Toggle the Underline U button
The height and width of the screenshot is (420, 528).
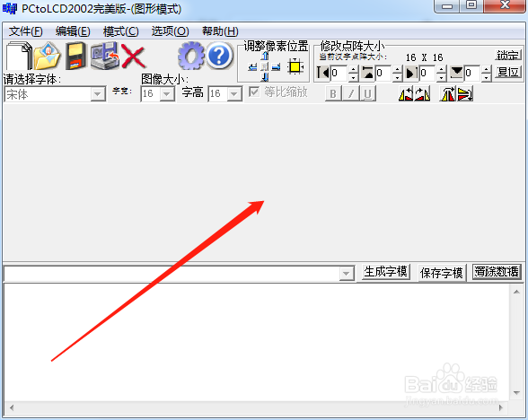click(x=368, y=93)
